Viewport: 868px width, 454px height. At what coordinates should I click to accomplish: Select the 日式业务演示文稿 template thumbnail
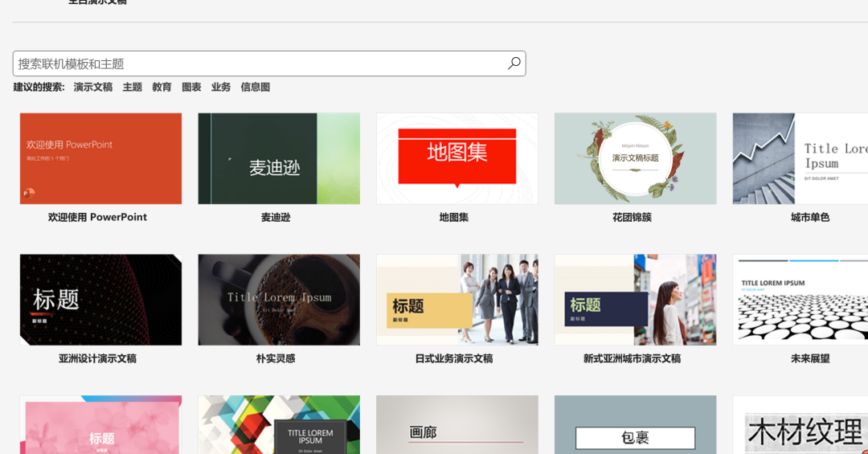pyautogui.click(x=457, y=300)
